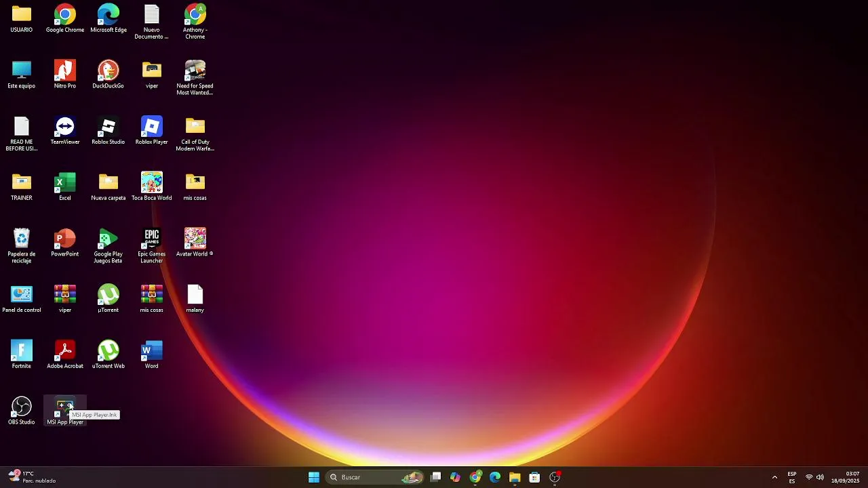This screenshot has height=488, width=868.
Task: Open Copilot from the taskbar
Action: tap(456, 477)
